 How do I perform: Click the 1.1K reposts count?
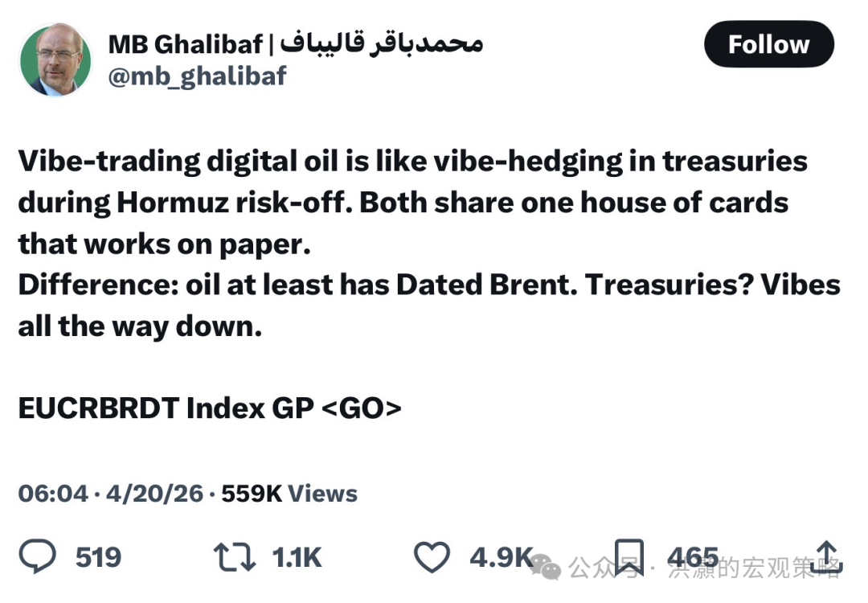(297, 557)
